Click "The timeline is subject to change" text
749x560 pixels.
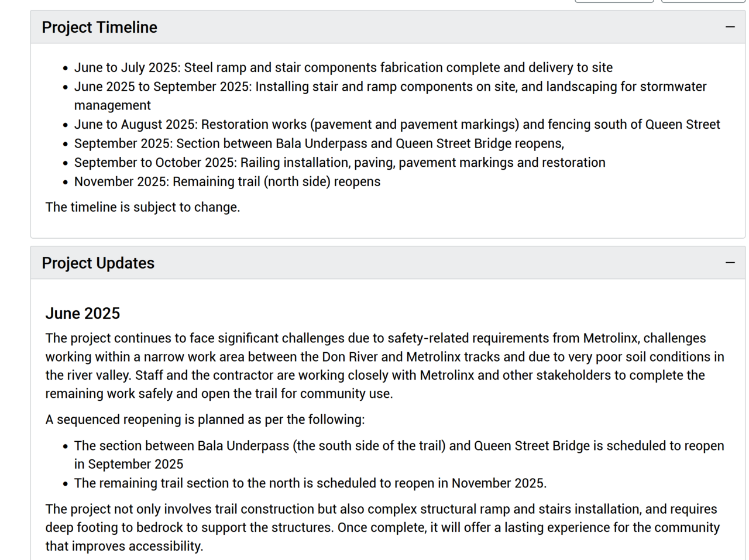(x=143, y=207)
